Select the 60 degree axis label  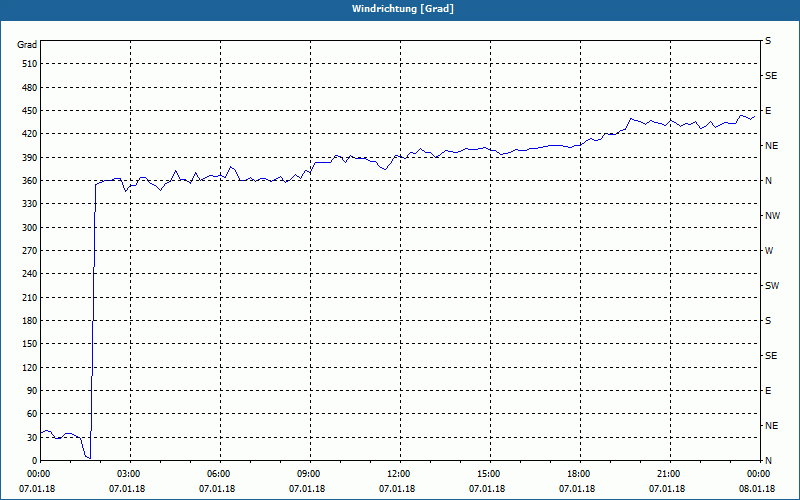(32, 414)
